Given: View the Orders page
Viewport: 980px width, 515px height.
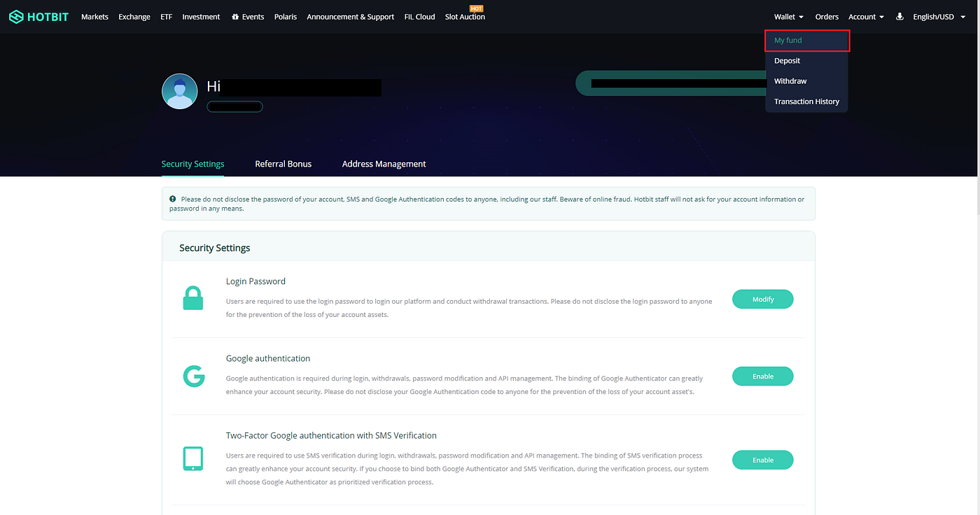Looking at the screenshot, I should click(827, 17).
